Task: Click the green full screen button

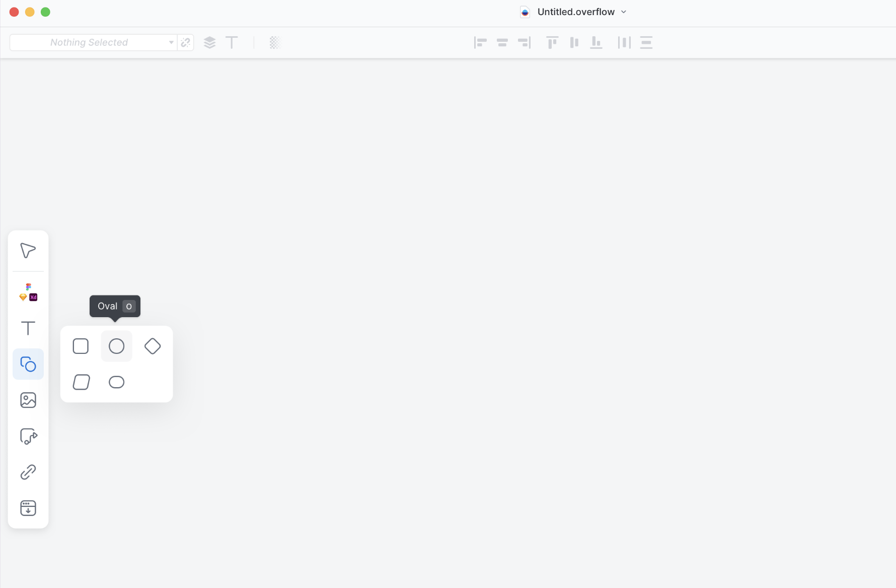Action: (x=45, y=12)
